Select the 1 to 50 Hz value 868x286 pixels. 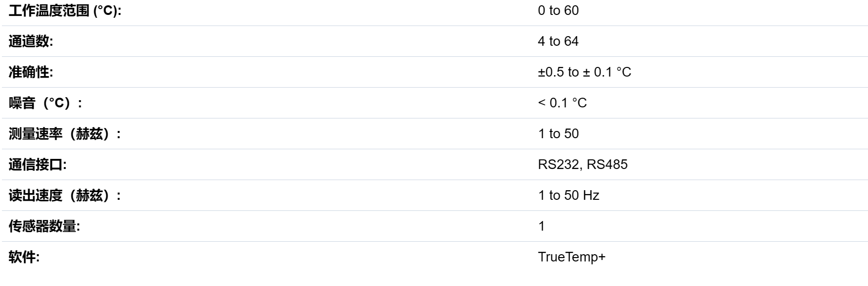(569, 195)
